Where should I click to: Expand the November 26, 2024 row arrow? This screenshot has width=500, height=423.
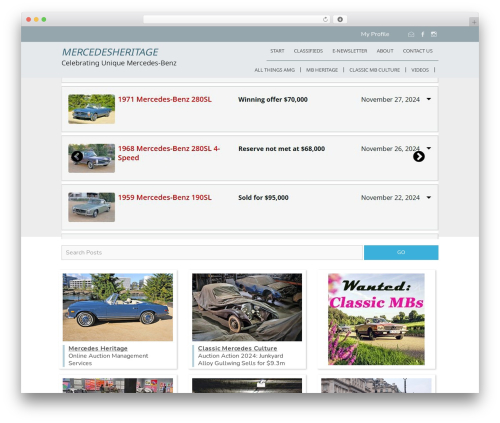[x=429, y=148]
